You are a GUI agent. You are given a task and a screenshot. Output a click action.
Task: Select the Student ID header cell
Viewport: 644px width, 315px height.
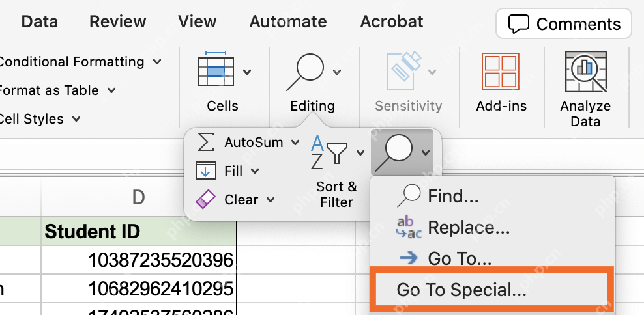[139, 231]
